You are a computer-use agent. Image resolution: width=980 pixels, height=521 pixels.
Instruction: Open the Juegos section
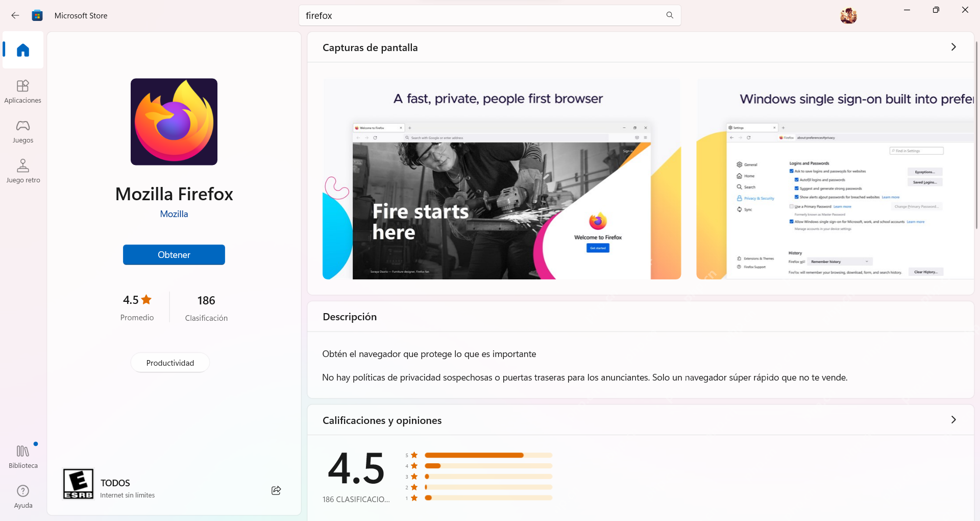pyautogui.click(x=23, y=131)
